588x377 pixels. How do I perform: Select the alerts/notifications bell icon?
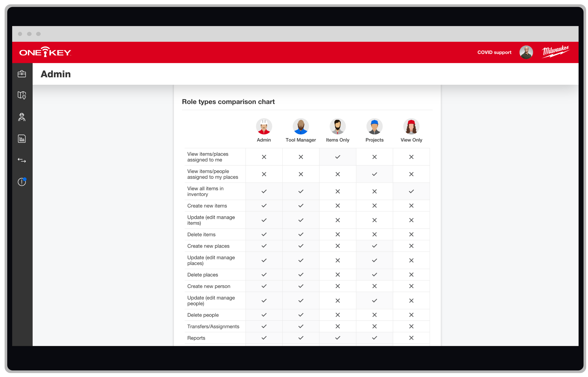(x=22, y=181)
